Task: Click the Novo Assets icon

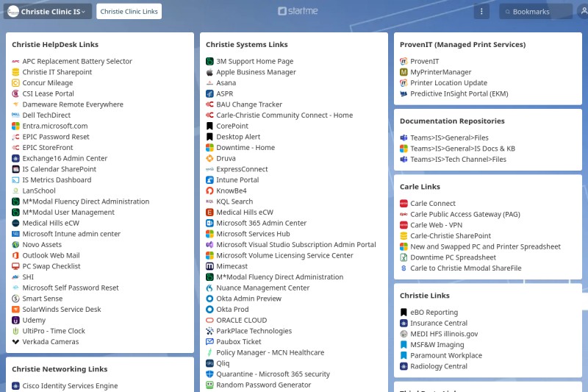Action: 15,245
